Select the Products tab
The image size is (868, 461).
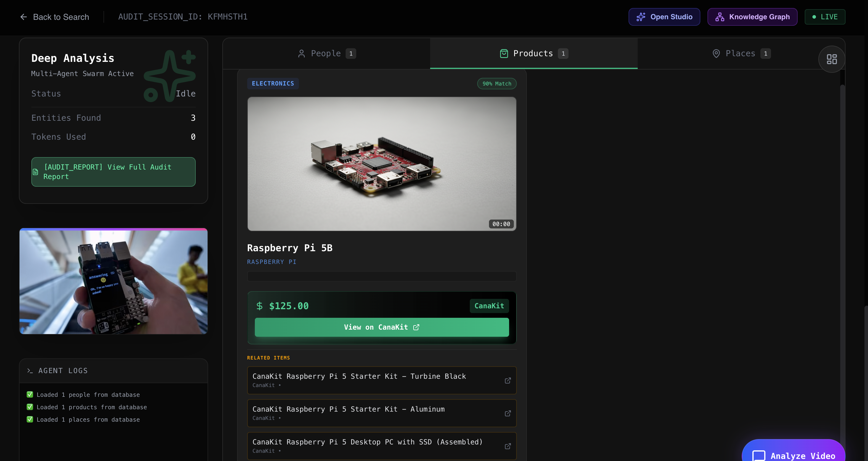point(533,53)
